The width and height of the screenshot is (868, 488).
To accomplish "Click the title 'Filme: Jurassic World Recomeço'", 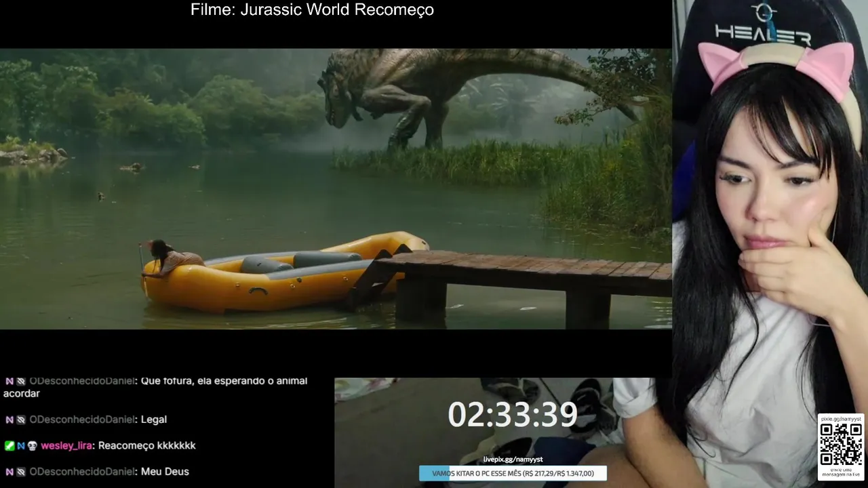I will tap(312, 10).
